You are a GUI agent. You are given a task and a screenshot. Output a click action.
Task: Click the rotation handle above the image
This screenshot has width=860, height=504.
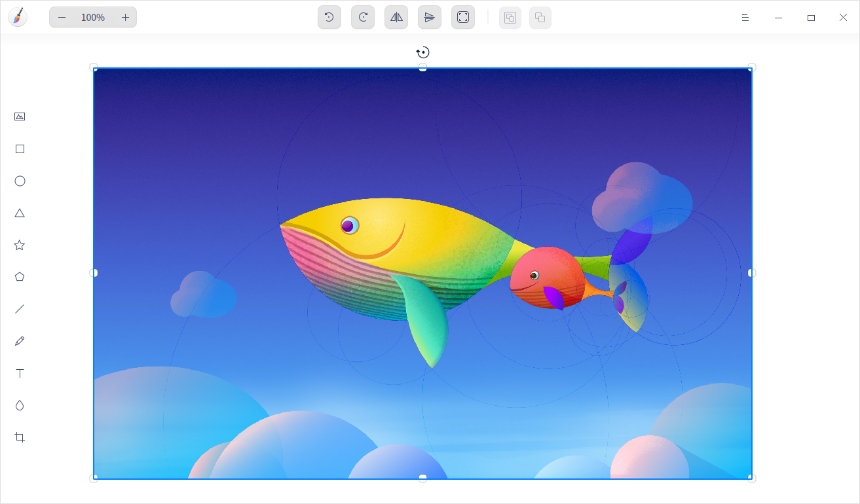click(x=423, y=52)
